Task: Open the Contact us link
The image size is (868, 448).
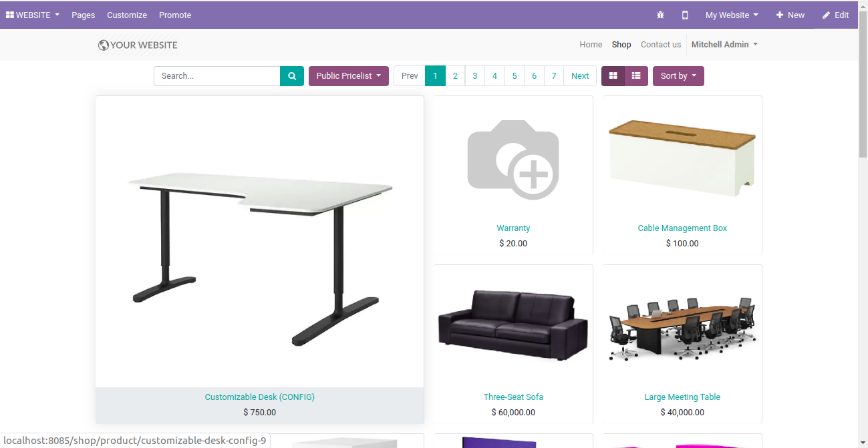Action: [x=661, y=45]
